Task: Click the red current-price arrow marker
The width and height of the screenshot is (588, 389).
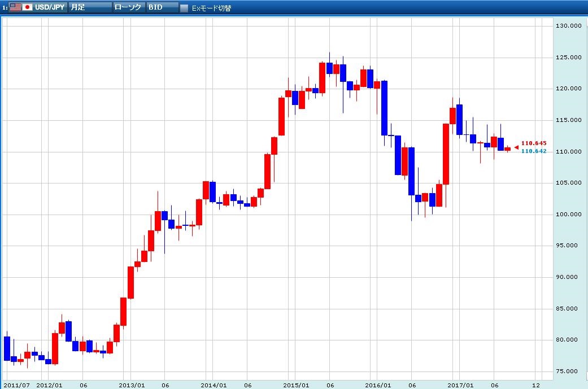Action: [x=516, y=147]
